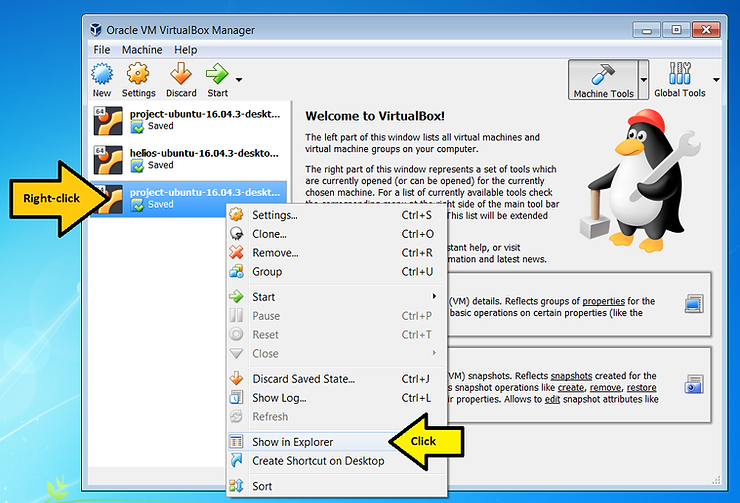Click the properties link in Details panel
The image size is (740, 503).
603,301
